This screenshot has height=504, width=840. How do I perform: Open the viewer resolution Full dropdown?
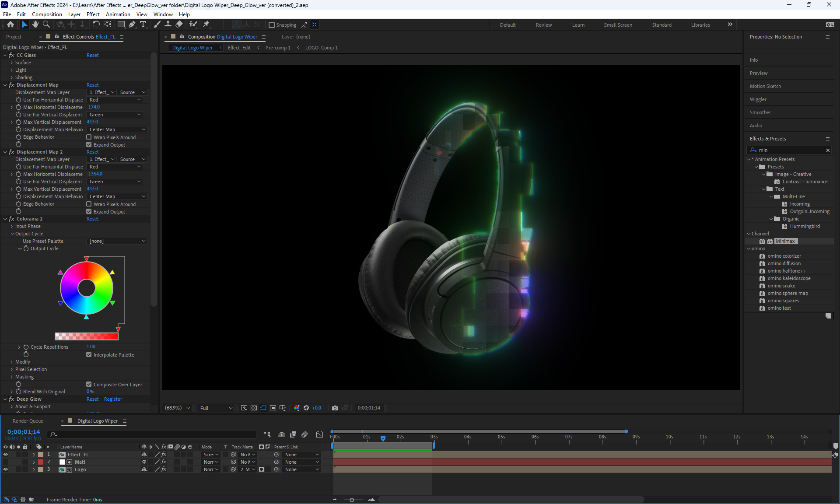[216, 408]
